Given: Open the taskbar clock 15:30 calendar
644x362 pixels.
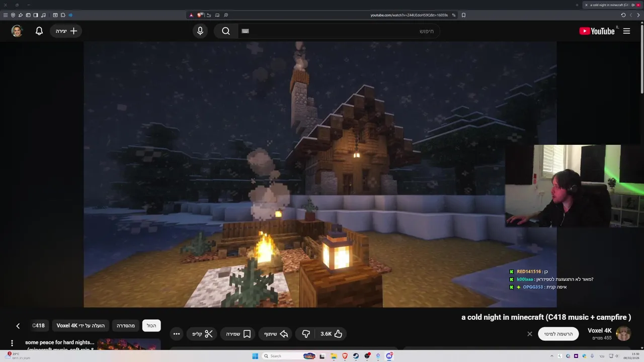Looking at the screenshot, I should click(x=631, y=356).
